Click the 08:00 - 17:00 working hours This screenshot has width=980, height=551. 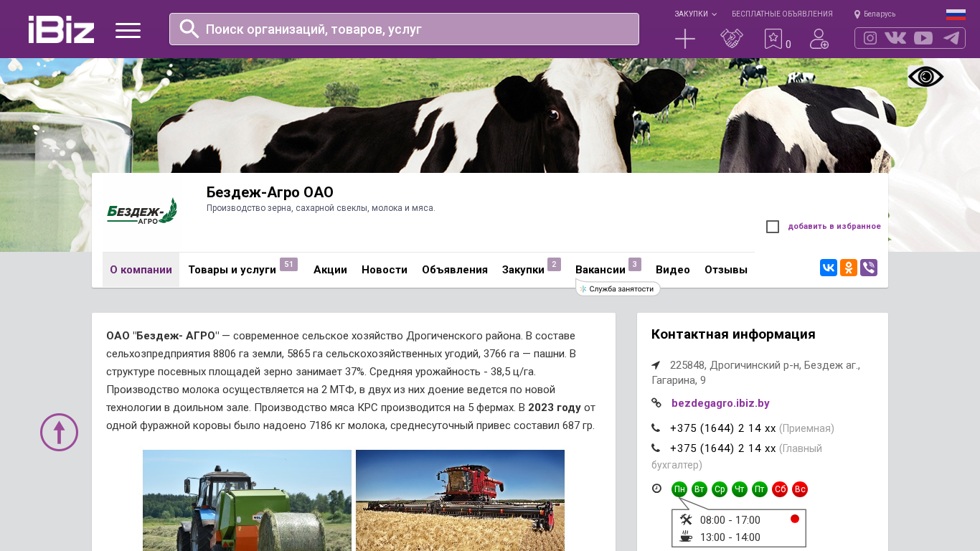730,520
